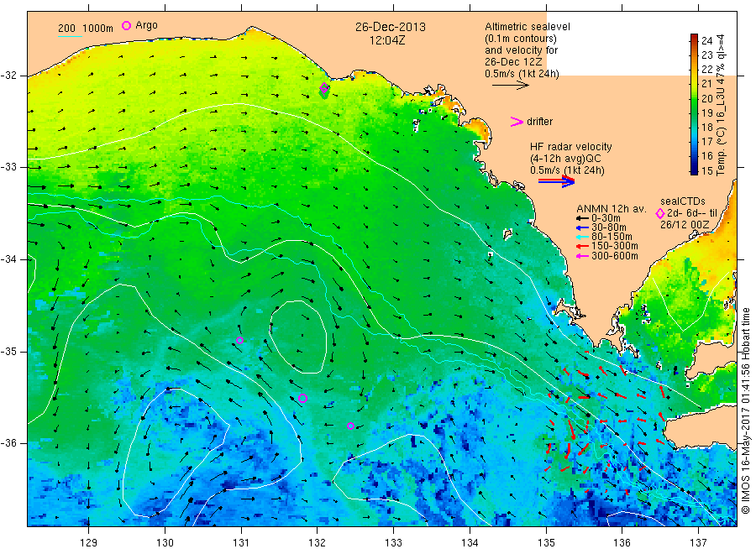Click the 'Argo' legend label
This screenshot has width=756, height=554.
pyautogui.click(x=146, y=25)
